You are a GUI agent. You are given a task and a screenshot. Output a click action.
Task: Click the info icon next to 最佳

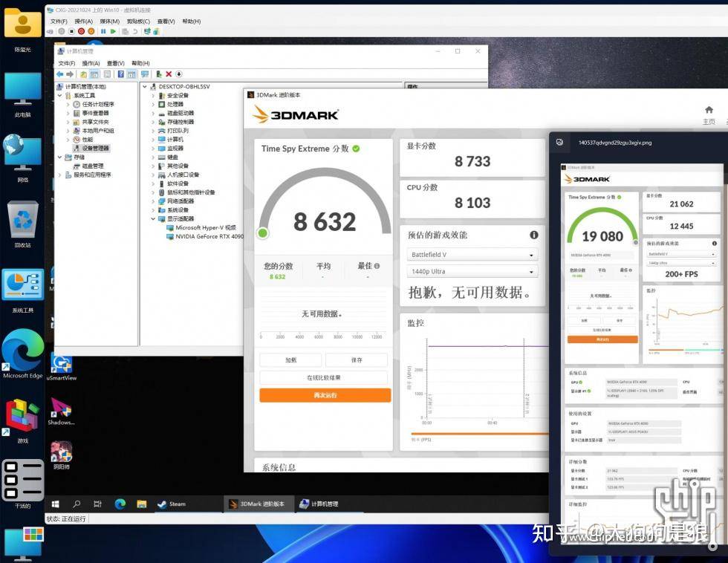coord(377,266)
